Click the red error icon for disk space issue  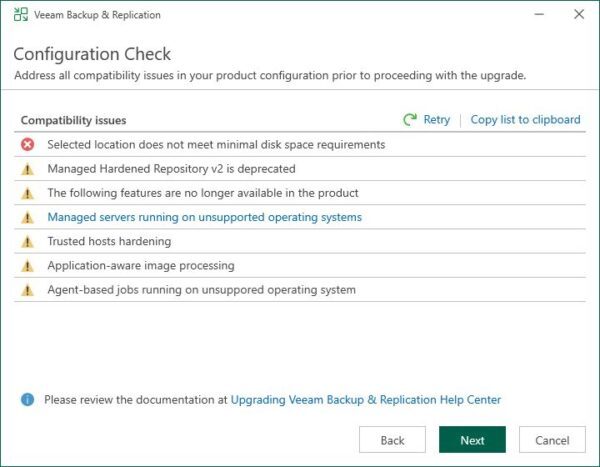pyautogui.click(x=27, y=145)
